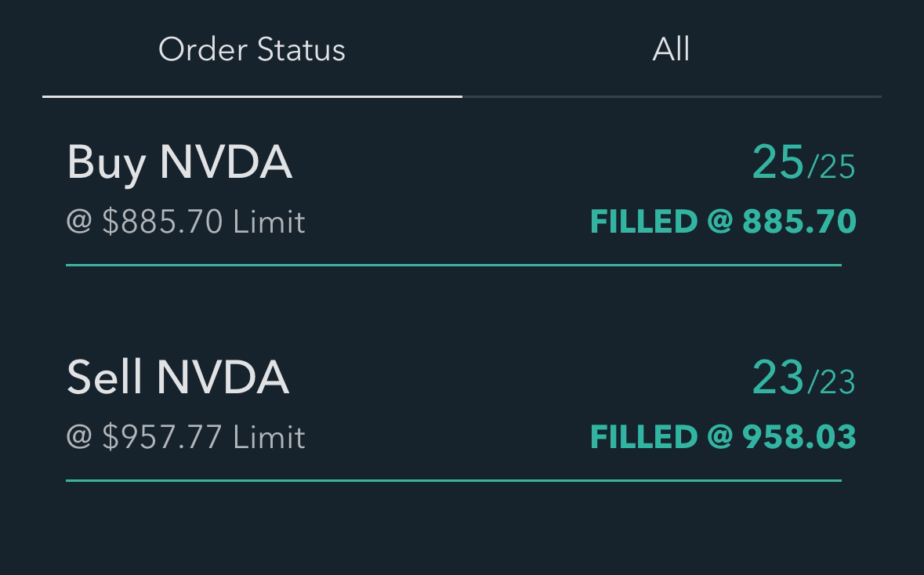The width and height of the screenshot is (924, 575).
Task: Switch to the All tab
Action: click(671, 49)
